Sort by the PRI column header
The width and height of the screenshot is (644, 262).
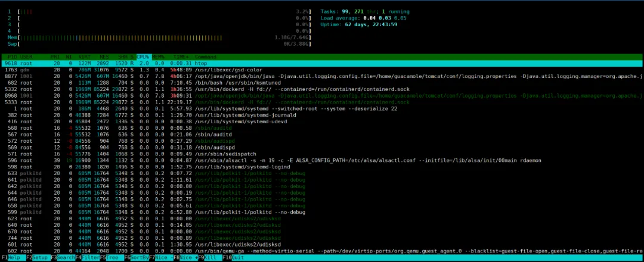[x=55, y=57]
